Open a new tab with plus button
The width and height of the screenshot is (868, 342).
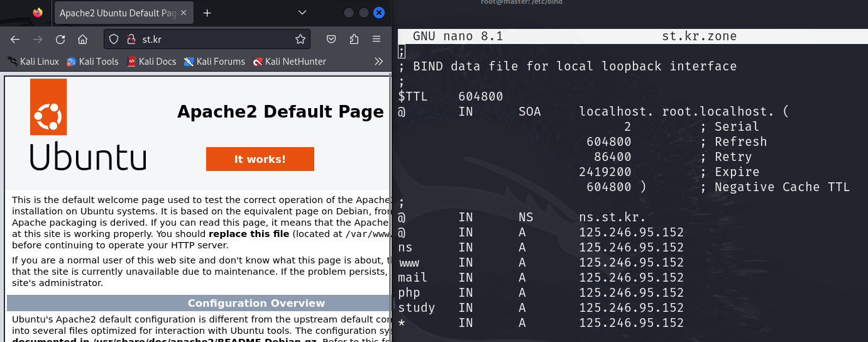click(x=207, y=13)
